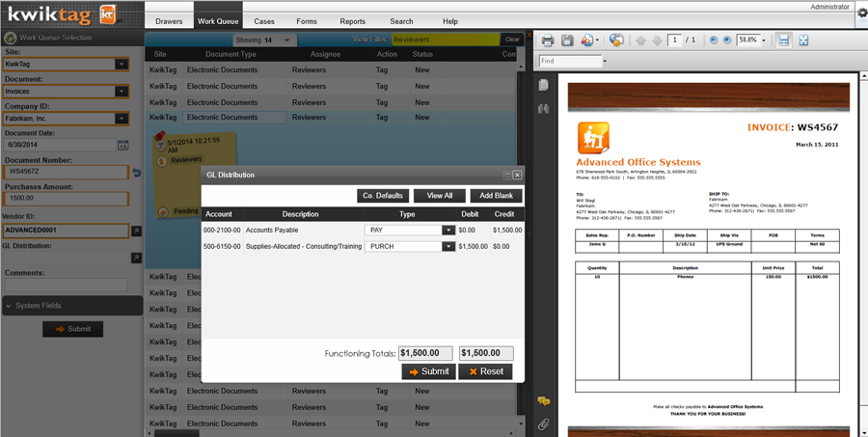Open the Reports tab
Screen dimensions: 868x437
[353, 21]
